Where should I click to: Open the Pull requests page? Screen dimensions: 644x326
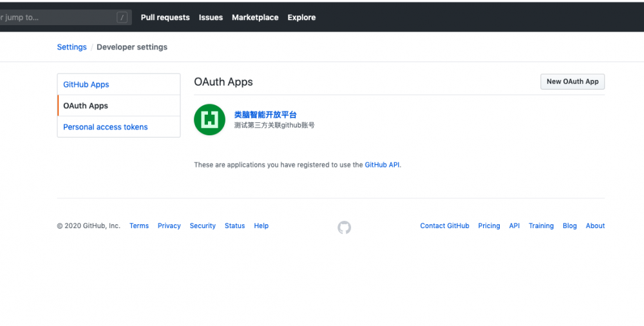pyautogui.click(x=165, y=17)
